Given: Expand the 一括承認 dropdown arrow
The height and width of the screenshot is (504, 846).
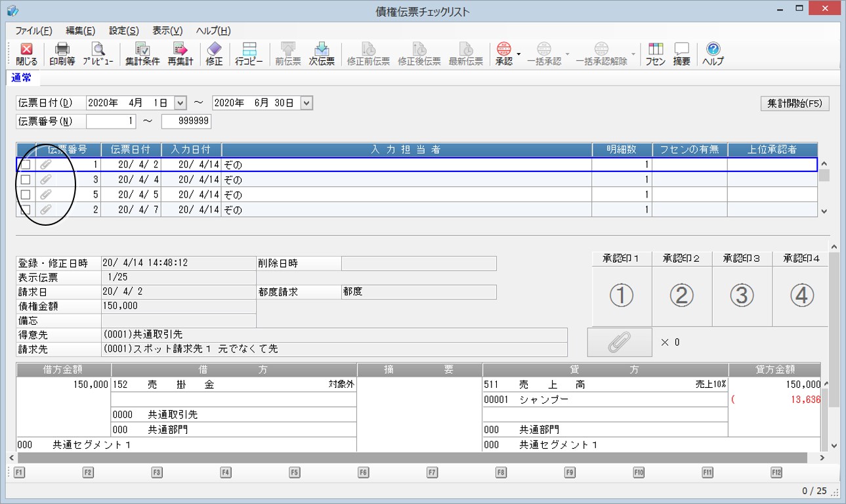Looking at the screenshot, I should point(567,54).
